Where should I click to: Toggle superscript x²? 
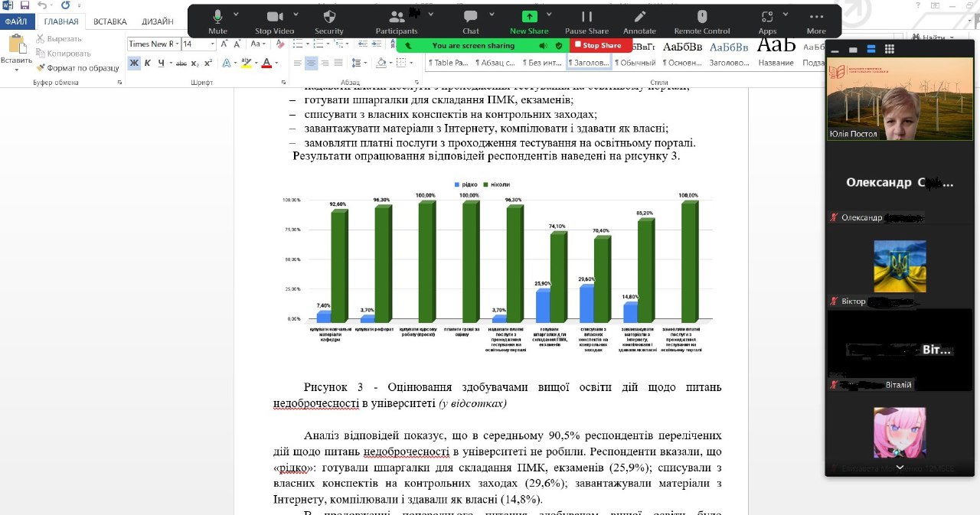point(207,63)
